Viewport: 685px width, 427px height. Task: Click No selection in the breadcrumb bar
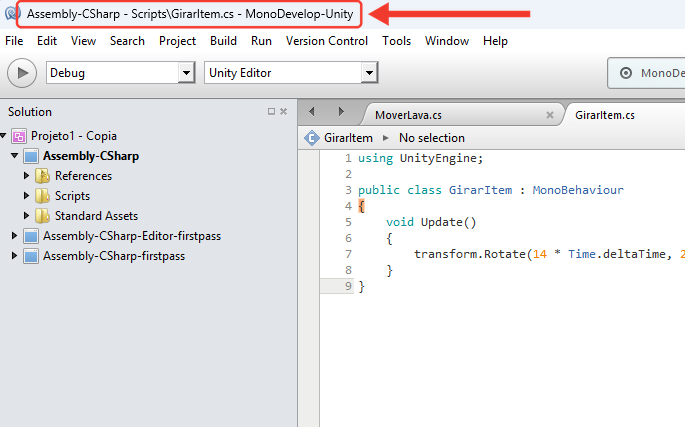[432, 138]
